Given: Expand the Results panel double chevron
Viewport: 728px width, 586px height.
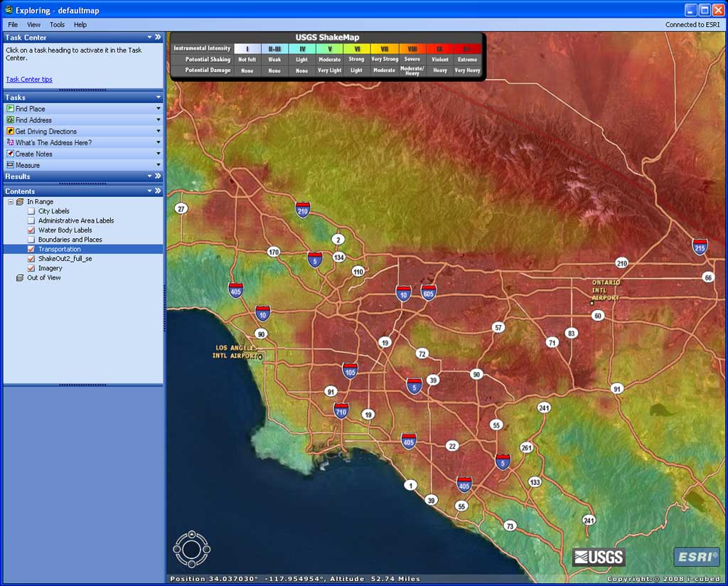Looking at the screenshot, I should [158, 176].
